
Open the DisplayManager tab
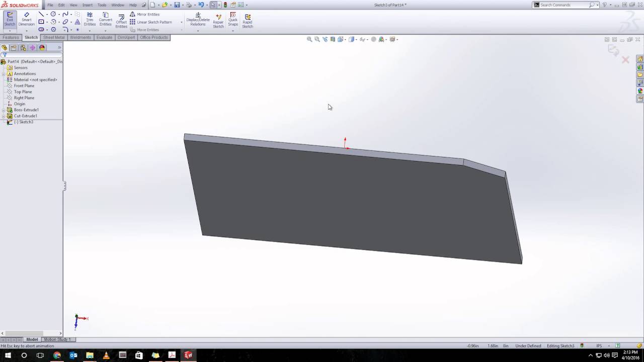[42, 48]
